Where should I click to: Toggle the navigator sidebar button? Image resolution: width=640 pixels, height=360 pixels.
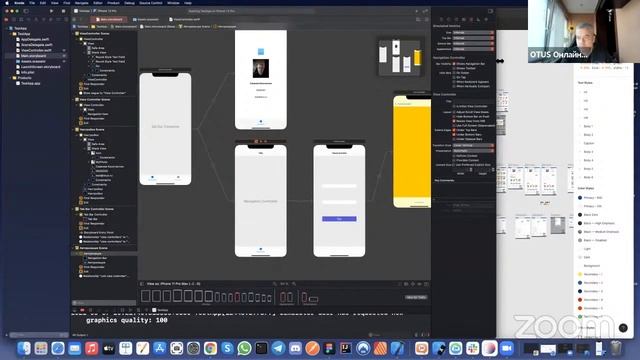click(x=26, y=11)
